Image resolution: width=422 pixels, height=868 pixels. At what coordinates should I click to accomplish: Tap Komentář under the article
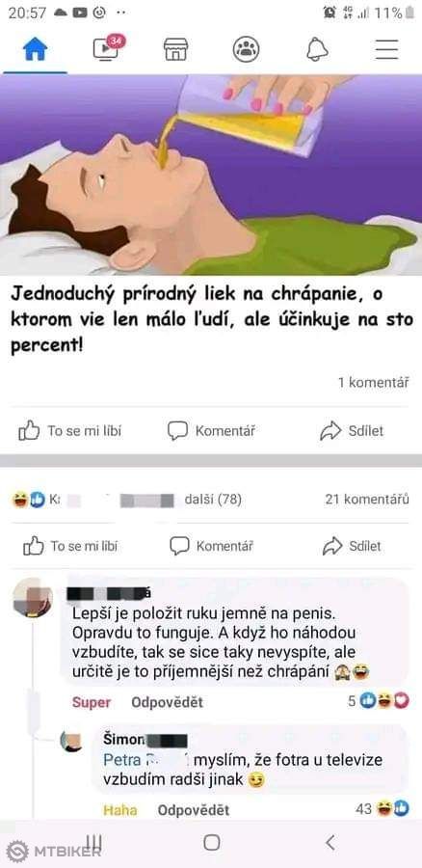coord(211,431)
